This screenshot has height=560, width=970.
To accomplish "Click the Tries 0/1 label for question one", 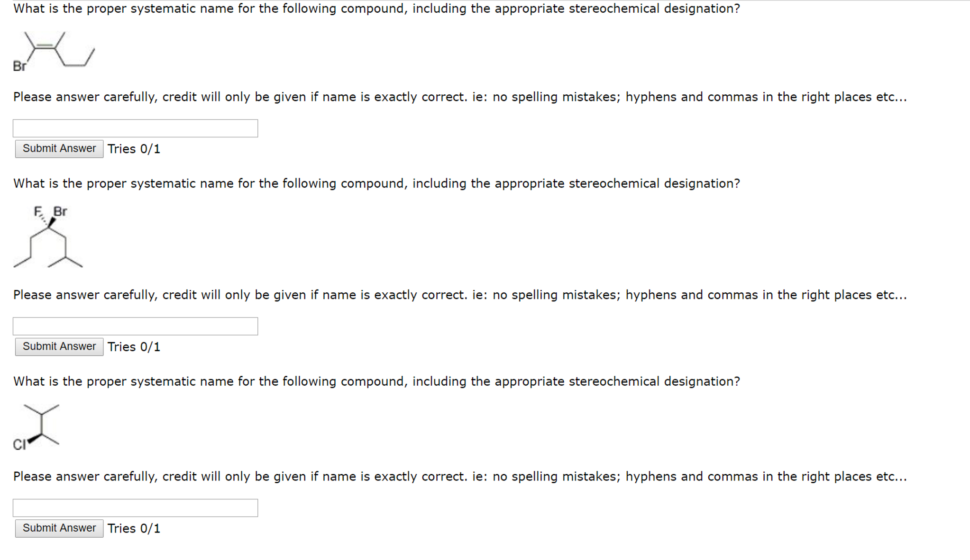I will click(134, 149).
